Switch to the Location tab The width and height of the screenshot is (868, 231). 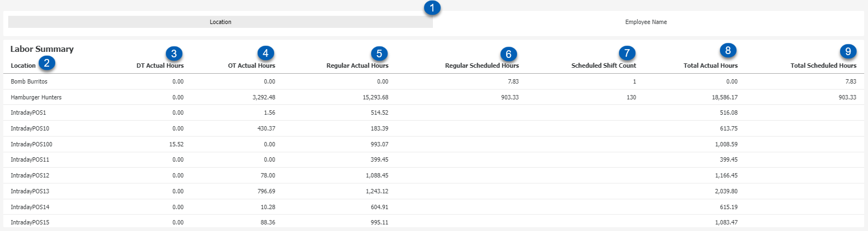[221, 22]
